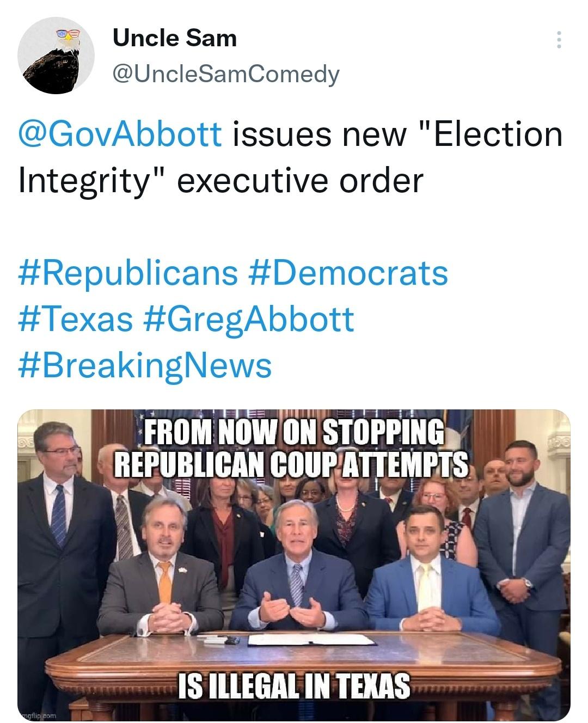The width and height of the screenshot is (588, 723).
Task: Click the Uncle Sam display name
Action: click(174, 38)
